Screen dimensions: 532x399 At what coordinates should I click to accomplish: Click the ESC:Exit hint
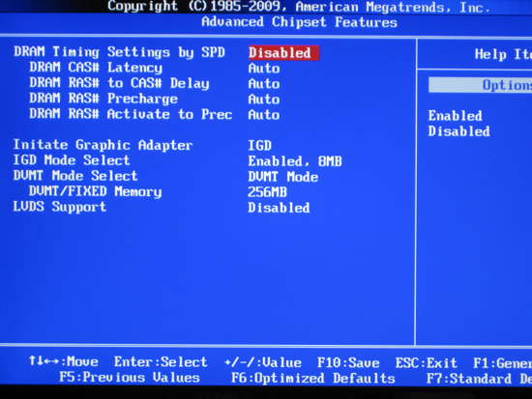point(427,363)
